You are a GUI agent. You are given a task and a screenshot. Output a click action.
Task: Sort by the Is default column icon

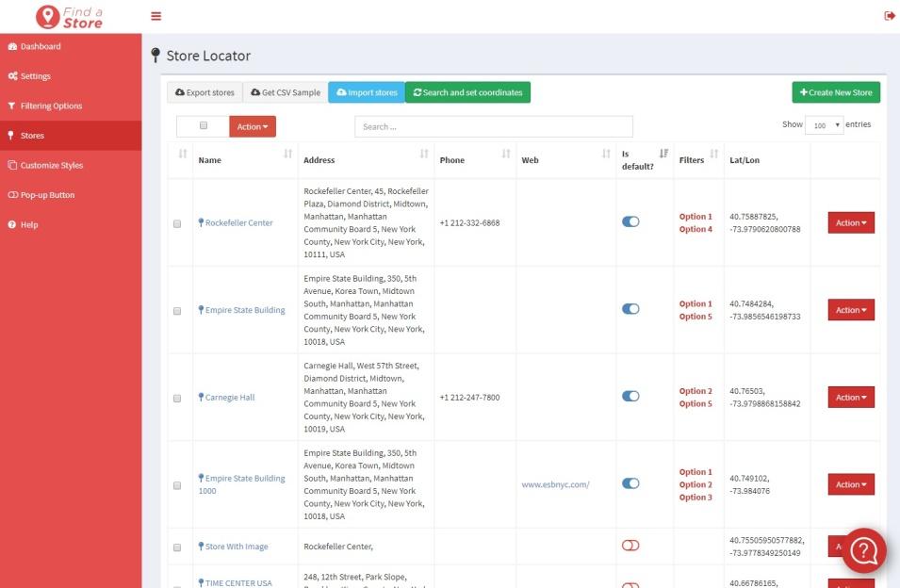(x=663, y=154)
